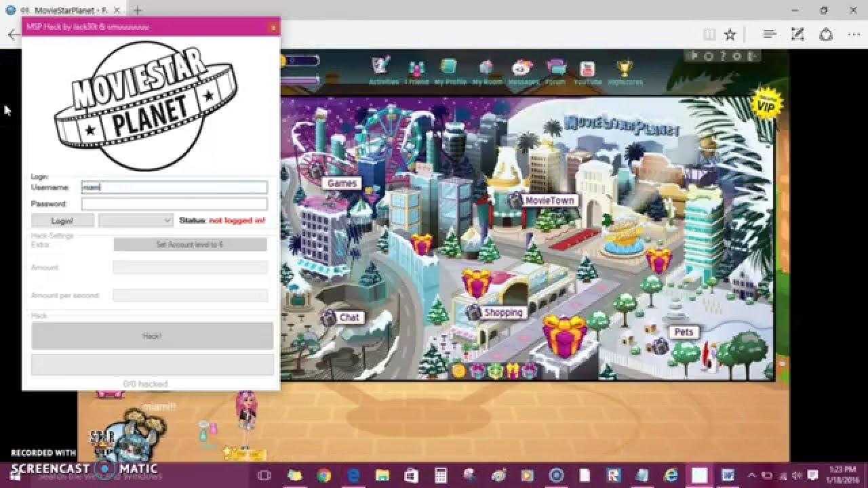Show hidden system tray icons
The width and height of the screenshot is (868, 488).
(751, 475)
